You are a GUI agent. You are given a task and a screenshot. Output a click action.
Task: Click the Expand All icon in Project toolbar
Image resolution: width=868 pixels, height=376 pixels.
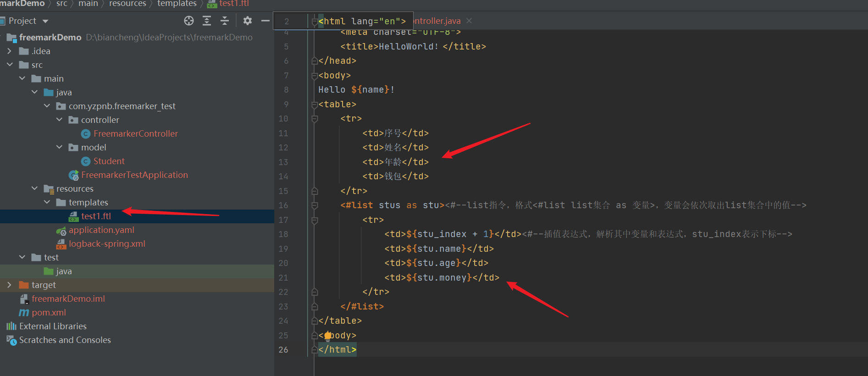click(x=207, y=21)
